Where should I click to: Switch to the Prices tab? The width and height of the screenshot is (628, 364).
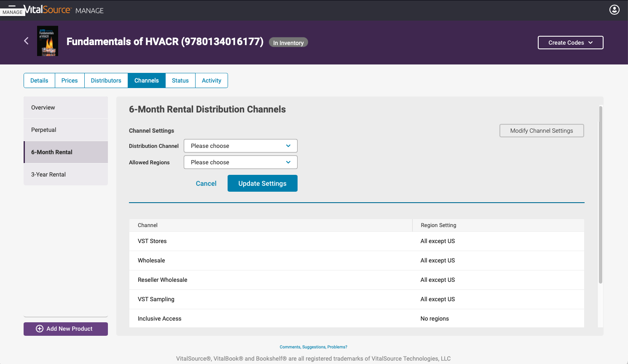coord(70,80)
